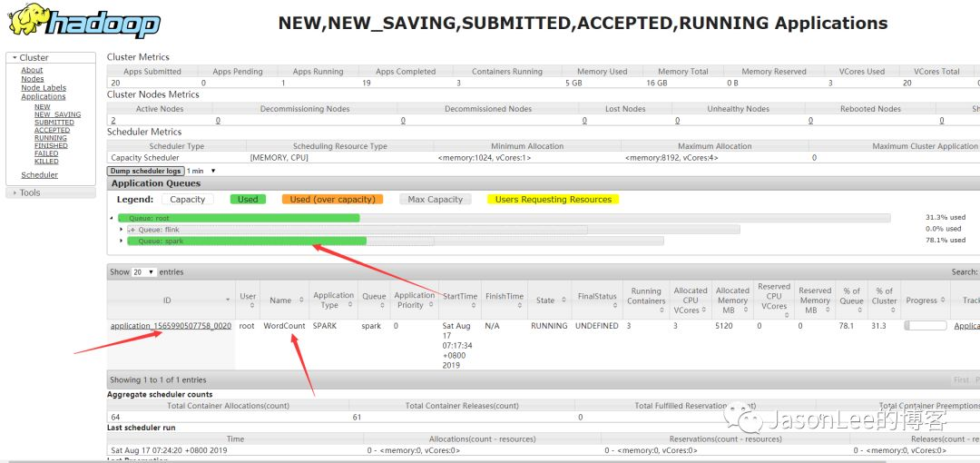Open Nodes page in sidebar
This screenshot has height=463, width=980.
(x=33, y=79)
